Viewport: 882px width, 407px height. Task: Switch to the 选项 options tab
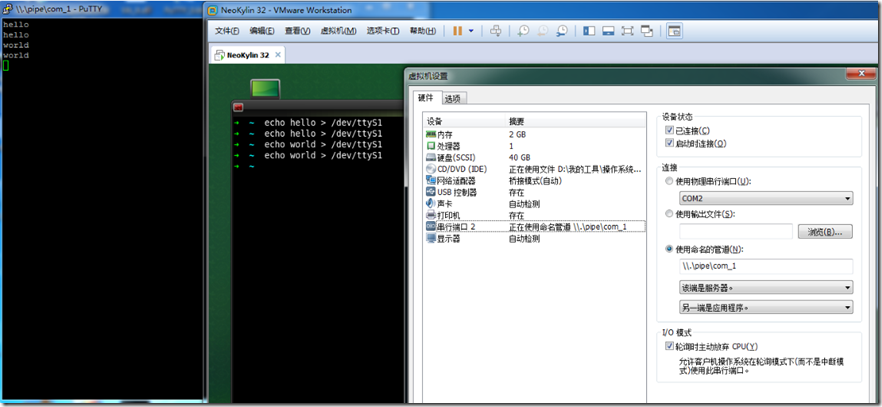pyautogui.click(x=453, y=98)
